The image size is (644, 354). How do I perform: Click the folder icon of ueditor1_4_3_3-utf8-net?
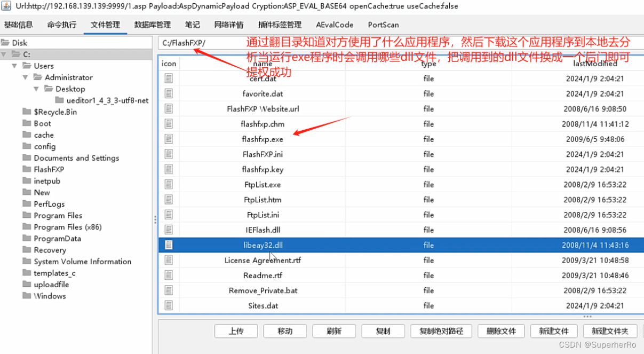(60, 100)
